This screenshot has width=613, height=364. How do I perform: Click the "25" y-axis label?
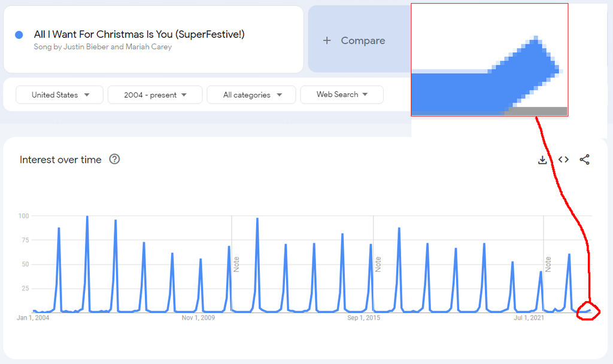[25, 289]
